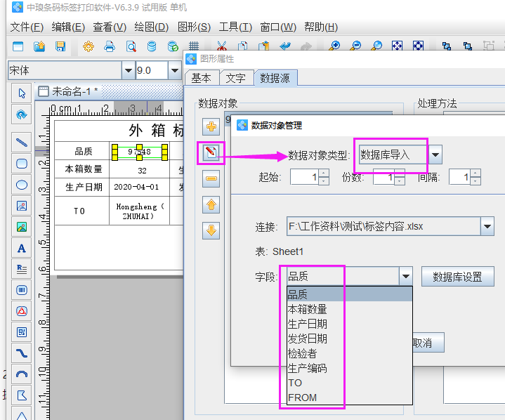Select the arc drawing tool

coord(22,374)
